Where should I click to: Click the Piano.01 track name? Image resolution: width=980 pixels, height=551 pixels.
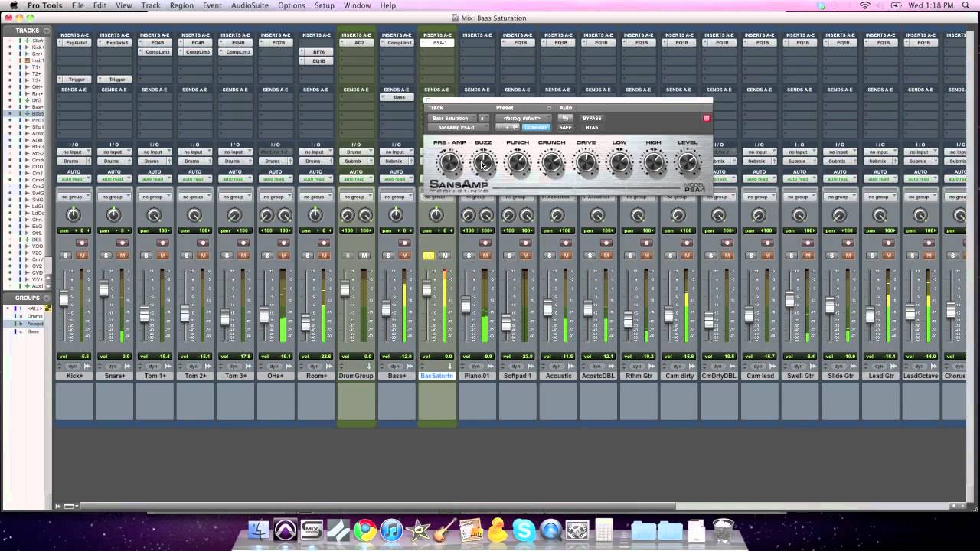tap(478, 376)
